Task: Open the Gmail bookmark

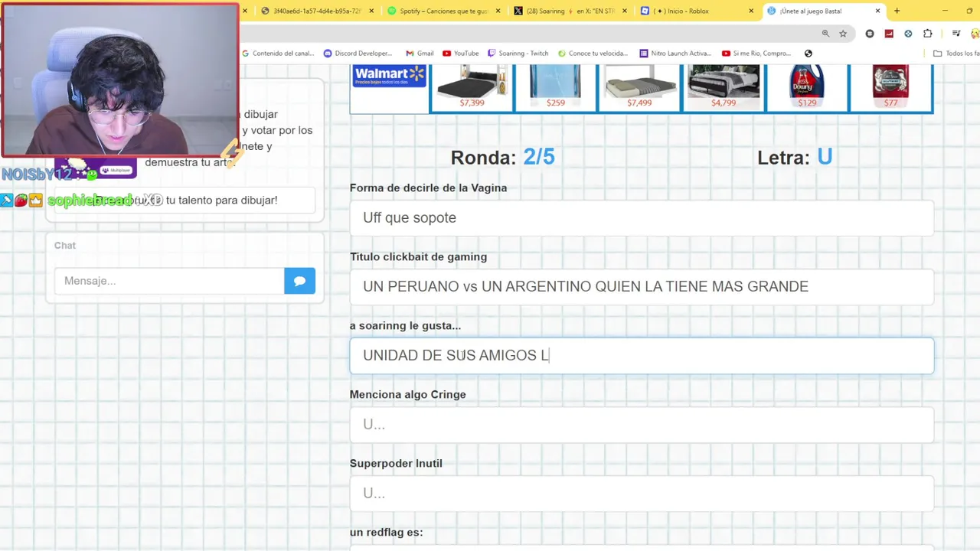Action: point(420,54)
